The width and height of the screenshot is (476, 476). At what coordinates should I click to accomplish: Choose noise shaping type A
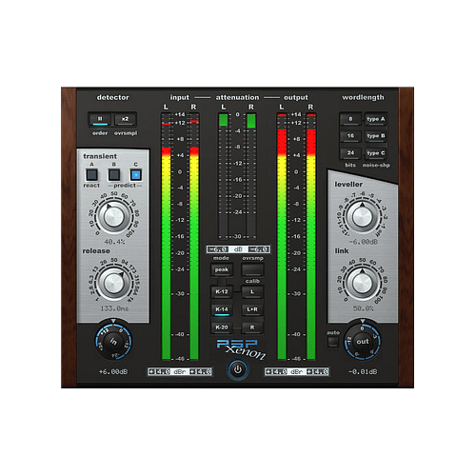coord(376,119)
